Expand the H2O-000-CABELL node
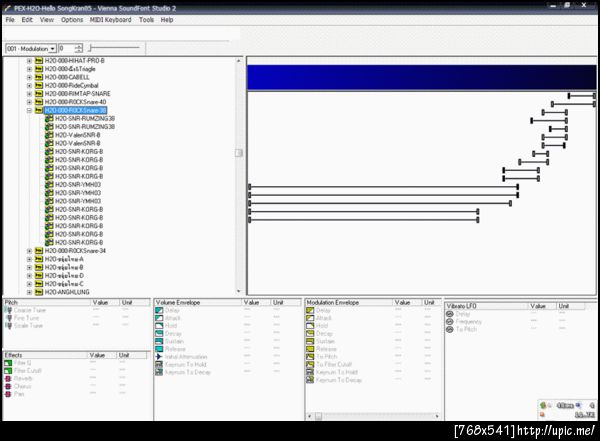The image size is (600, 441). pyautogui.click(x=29, y=77)
